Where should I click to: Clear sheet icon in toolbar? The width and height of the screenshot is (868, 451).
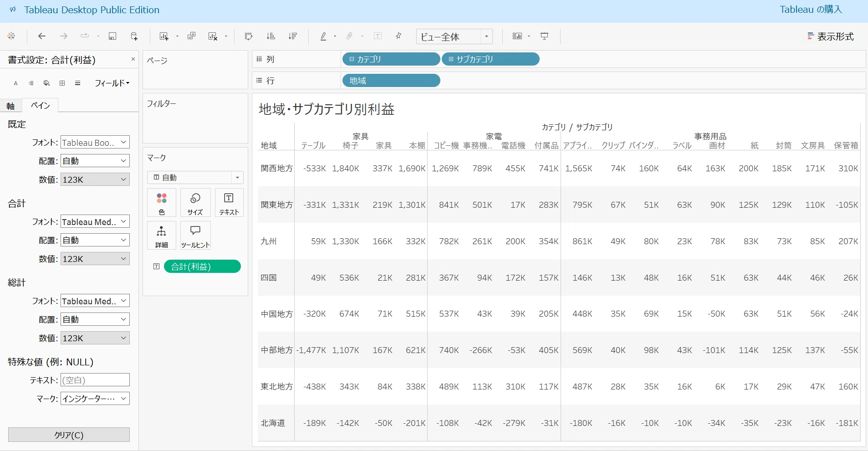(x=213, y=36)
